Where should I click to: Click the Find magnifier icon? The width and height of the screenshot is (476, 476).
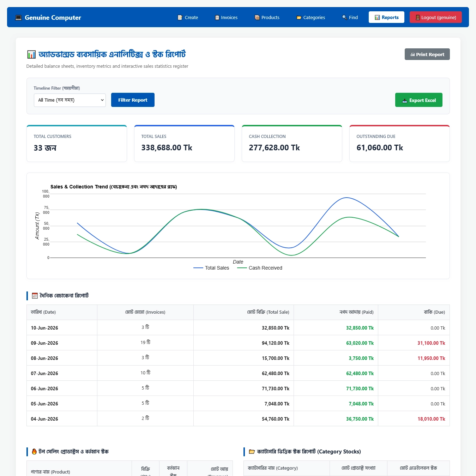coord(345,17)
